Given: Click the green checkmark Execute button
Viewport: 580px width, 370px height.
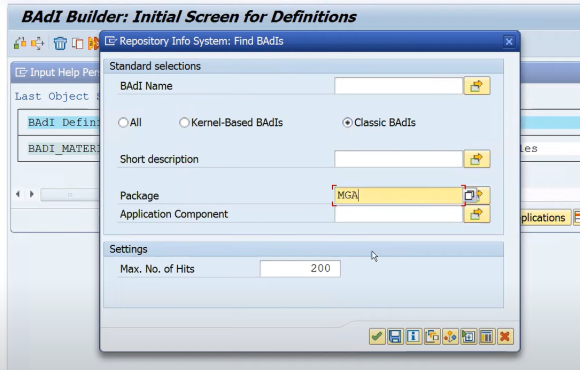Looking at the screenshot, I should click(377, 337).
